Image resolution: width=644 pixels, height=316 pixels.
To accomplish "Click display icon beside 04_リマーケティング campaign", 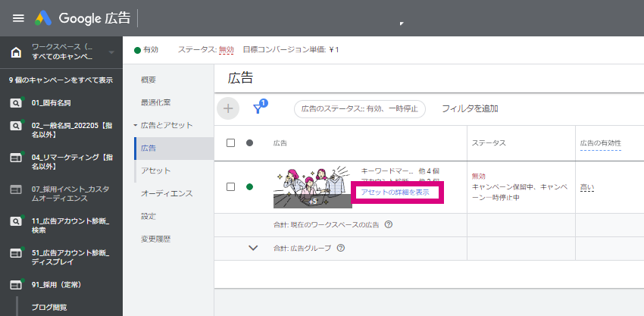I will [16, 158].
